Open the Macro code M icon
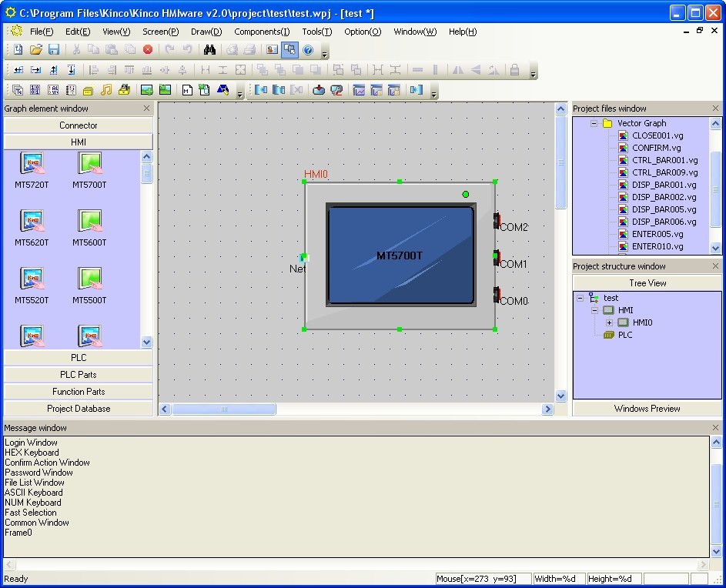726x588 pixels. coord(186,90)
